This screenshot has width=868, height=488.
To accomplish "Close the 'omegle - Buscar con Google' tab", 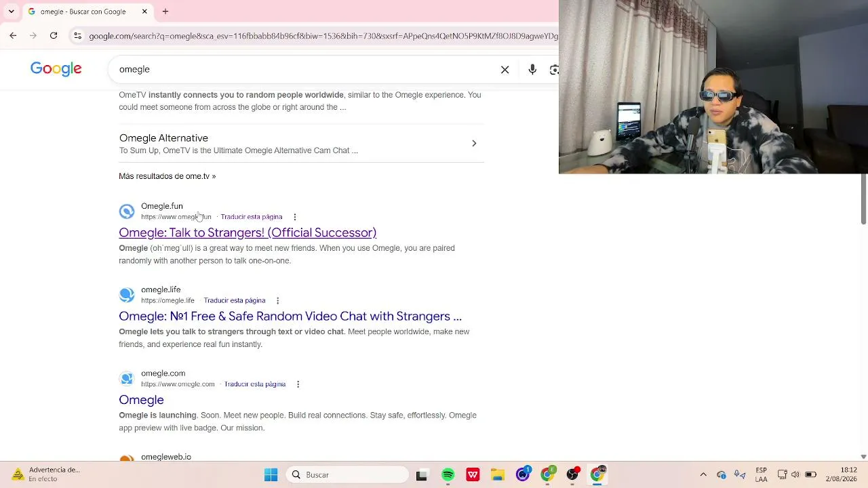I will pos(144,12).
